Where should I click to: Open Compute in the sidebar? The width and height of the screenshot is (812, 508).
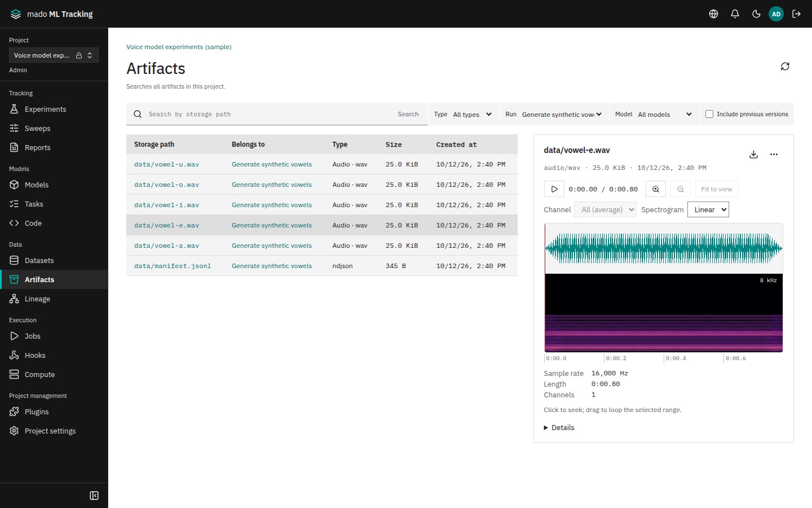(x=54, y=375)
